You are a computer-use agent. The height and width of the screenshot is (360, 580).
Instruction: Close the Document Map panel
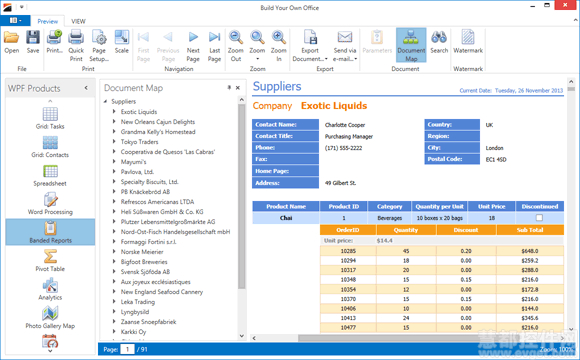point(238,88)
